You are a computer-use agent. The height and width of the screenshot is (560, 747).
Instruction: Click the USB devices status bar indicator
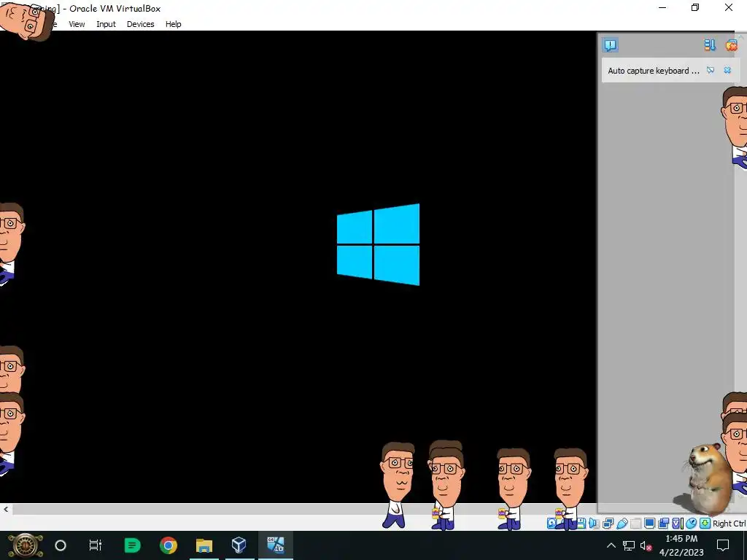(x=622, y=524)
